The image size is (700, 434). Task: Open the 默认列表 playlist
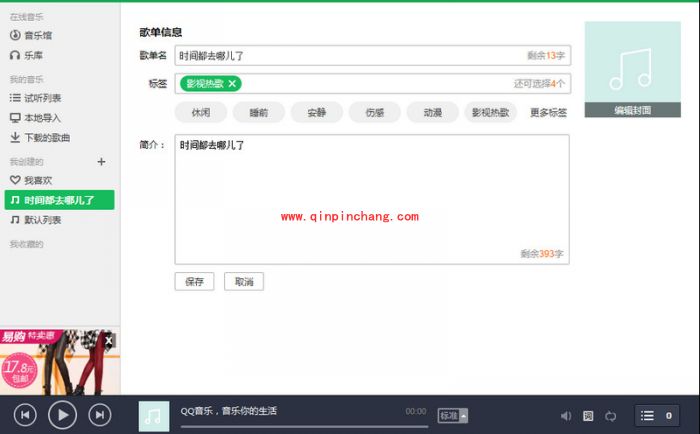(36, 220)
